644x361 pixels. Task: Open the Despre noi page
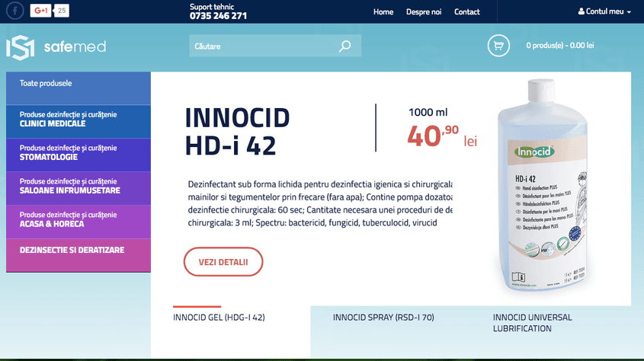tap(424, 11)
